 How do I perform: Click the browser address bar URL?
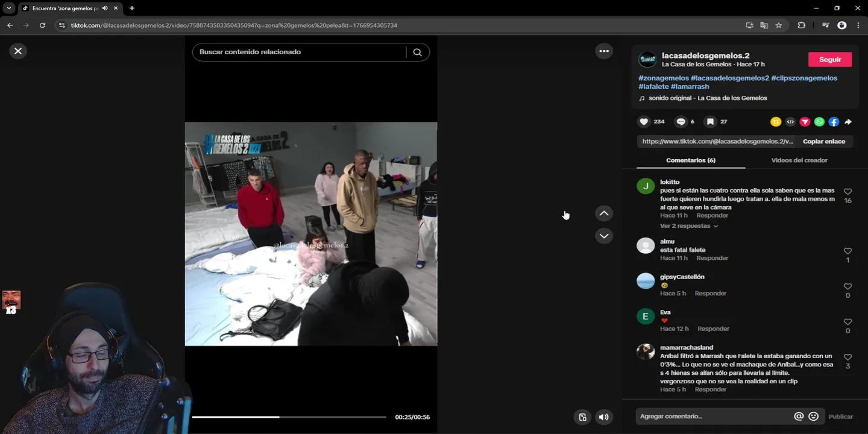point(234,25)
